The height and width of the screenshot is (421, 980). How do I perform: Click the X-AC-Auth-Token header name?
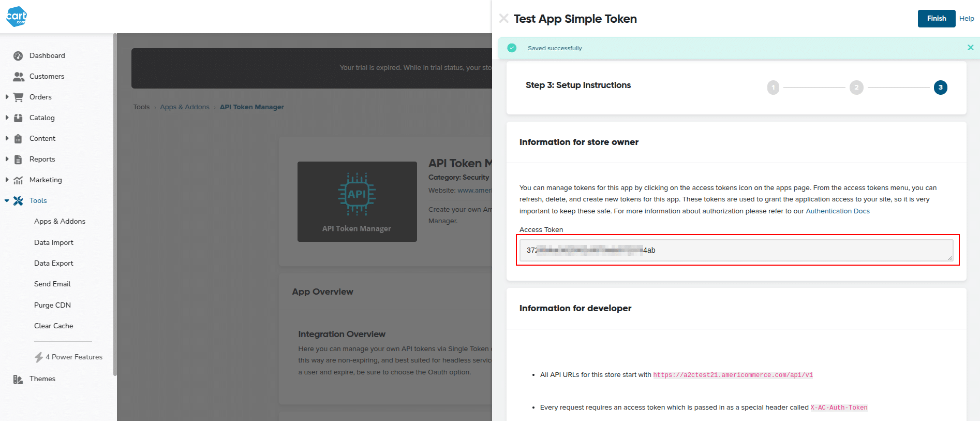(x=839, y=408)
